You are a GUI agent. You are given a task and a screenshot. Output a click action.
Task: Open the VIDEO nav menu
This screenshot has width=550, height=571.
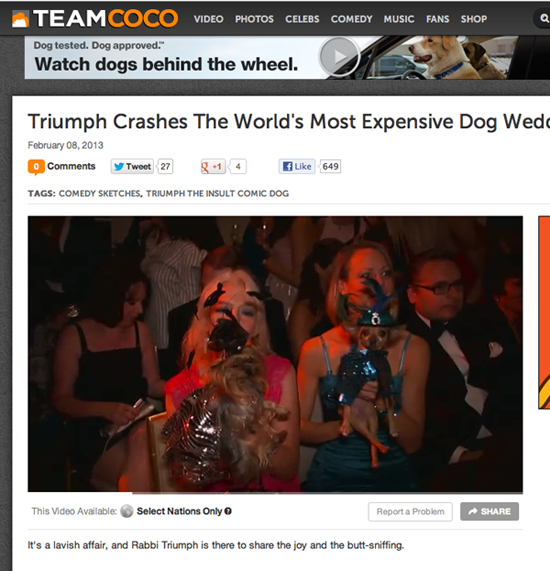pos(208,19)
